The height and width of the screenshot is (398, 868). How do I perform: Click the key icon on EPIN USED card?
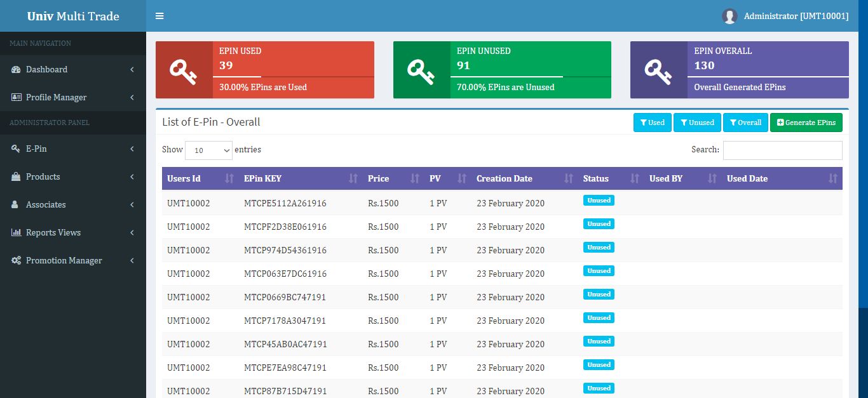[184, 70]
